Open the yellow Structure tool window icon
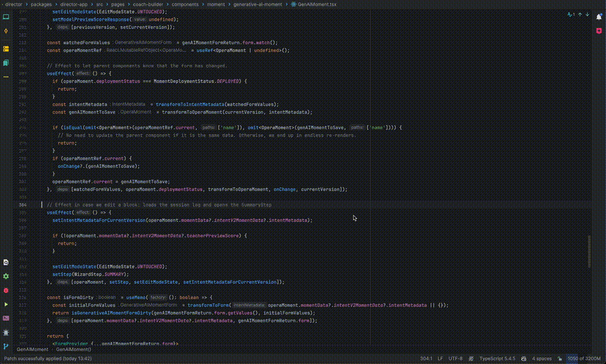Viewport: 606px width, 364px height. pos(6,49)
